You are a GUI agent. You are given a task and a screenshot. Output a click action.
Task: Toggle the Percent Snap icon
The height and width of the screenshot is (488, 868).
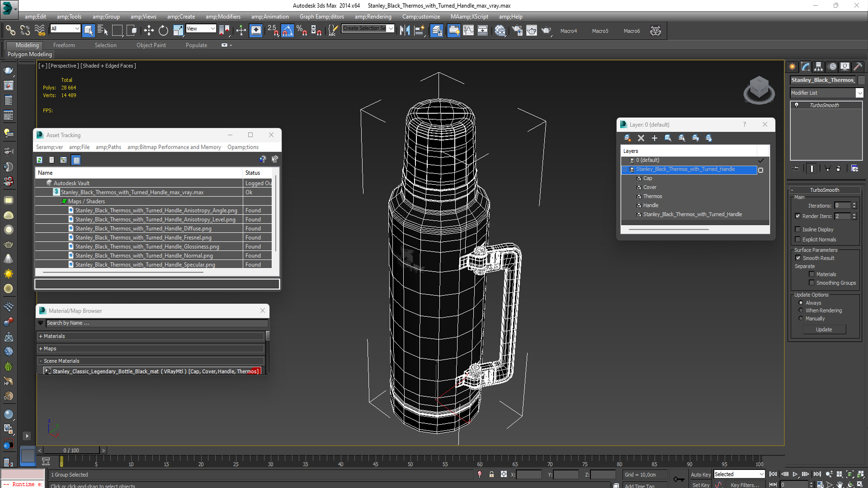tap(302, 31)
